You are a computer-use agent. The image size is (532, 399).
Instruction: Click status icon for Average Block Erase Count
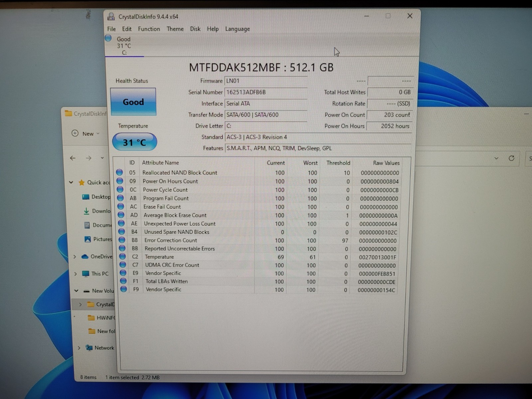pos(121,215)
